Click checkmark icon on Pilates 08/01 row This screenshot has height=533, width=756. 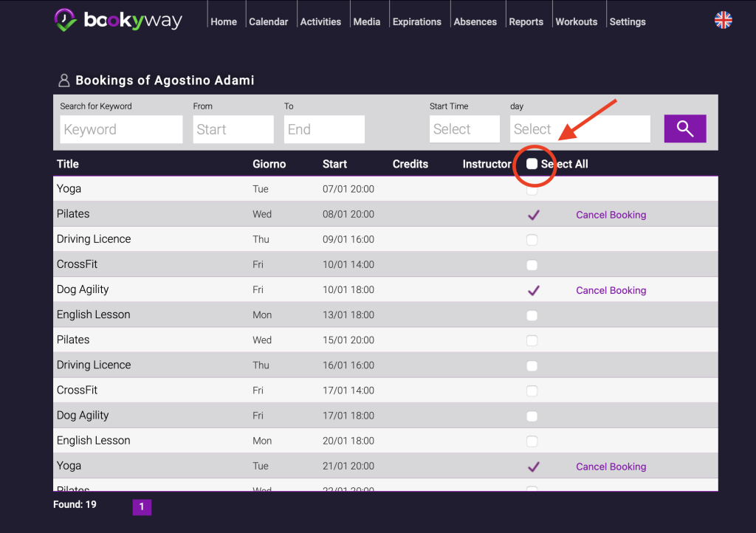click(533, 215)
